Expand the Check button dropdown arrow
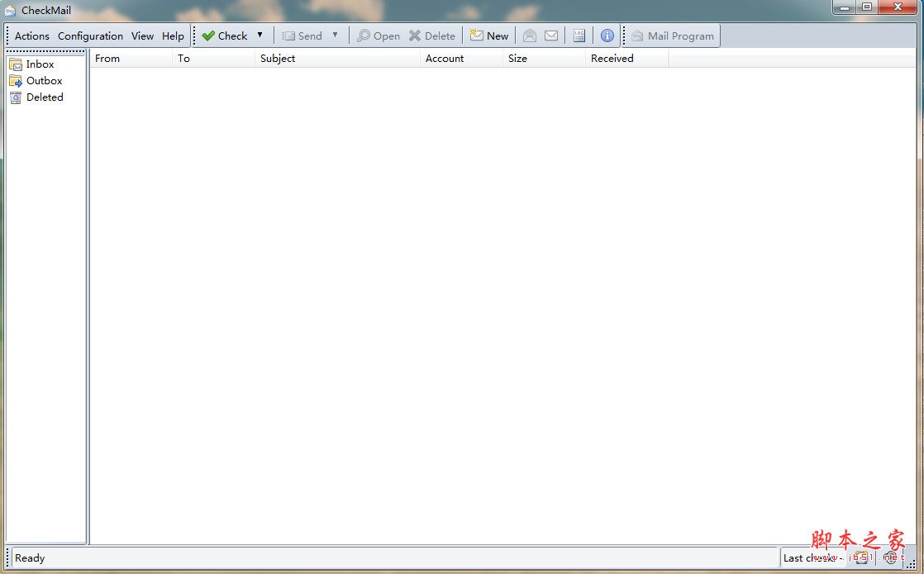 point(260,36)
